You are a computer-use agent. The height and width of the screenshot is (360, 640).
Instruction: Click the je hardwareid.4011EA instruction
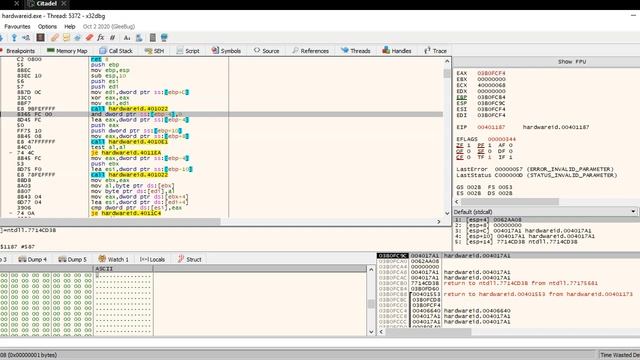[x=126, y=153]
